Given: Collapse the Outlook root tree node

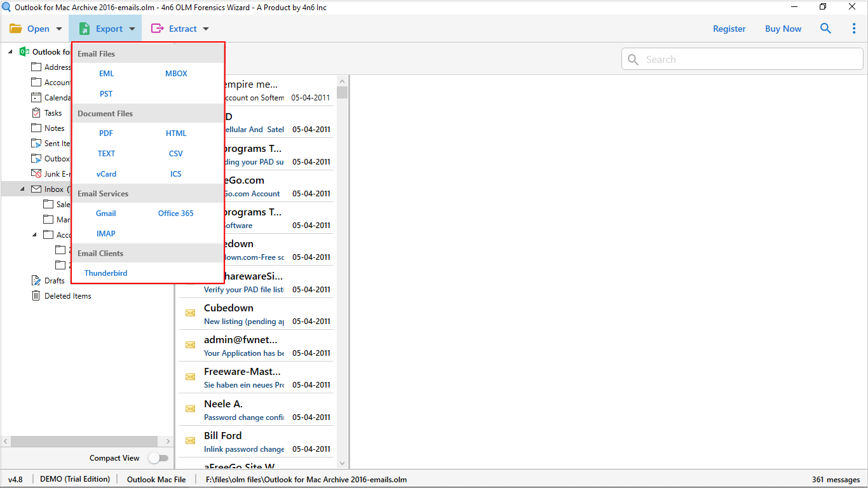Looking at the screenshot, I should [x=10, y=51].
